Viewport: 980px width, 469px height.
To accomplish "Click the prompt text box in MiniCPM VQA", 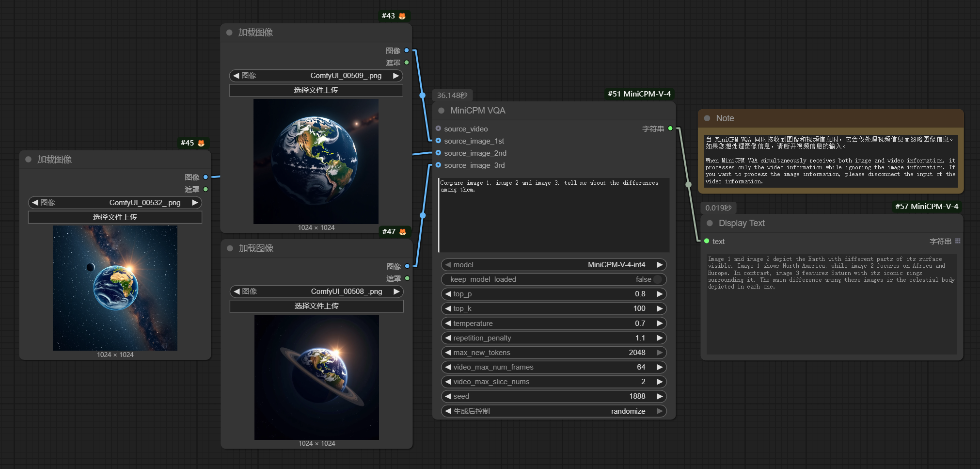I will pyautogui.click(x=553, y=215).
